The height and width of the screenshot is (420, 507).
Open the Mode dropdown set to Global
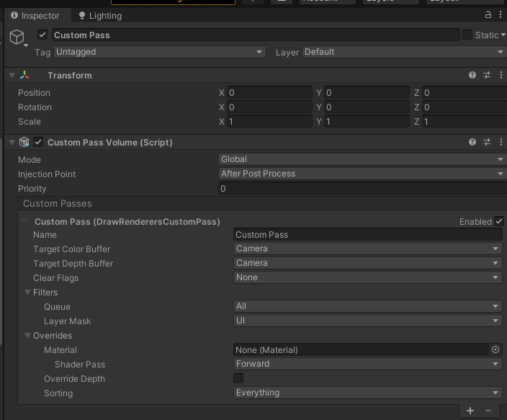pos(362,159)
